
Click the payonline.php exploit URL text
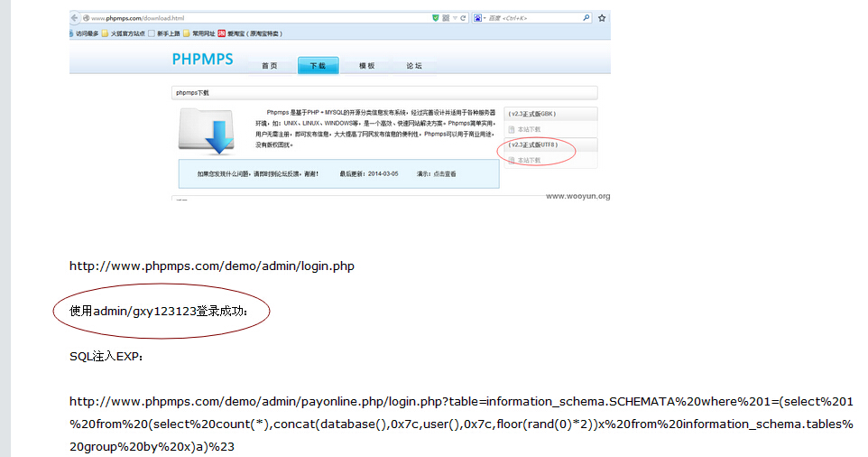pyautogui.click(x=461, y=424)
